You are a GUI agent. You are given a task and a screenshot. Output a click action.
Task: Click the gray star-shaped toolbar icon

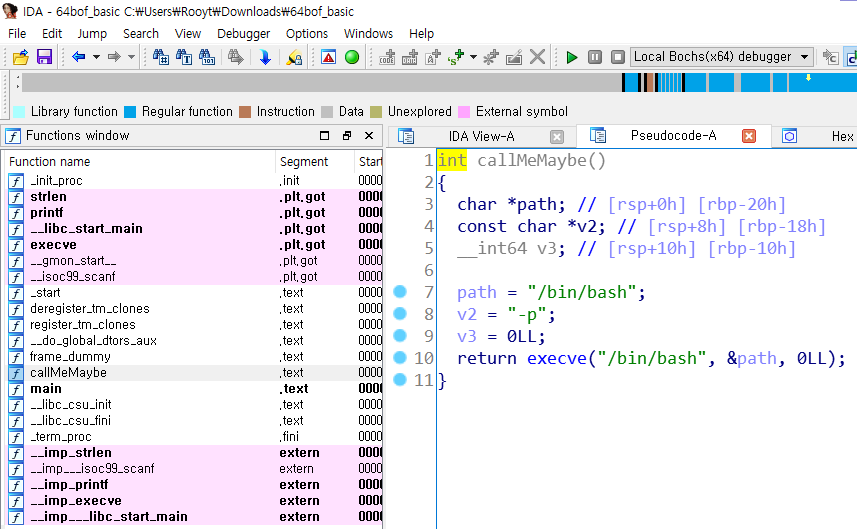pos(491,57)
